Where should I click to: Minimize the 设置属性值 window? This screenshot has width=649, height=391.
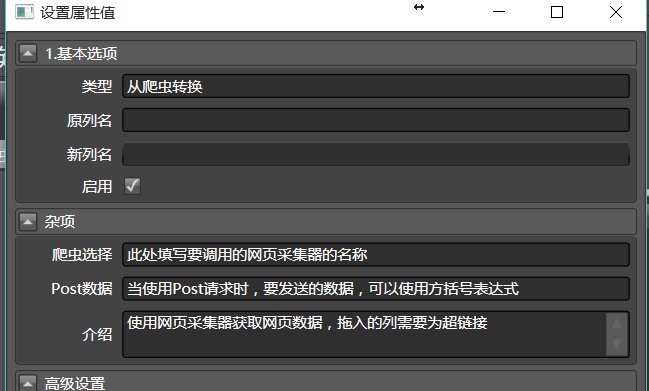[x=499, y=12]
